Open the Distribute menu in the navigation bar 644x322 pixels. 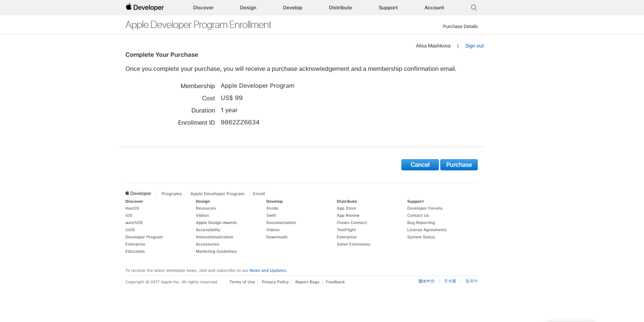[x=340, y=8]
